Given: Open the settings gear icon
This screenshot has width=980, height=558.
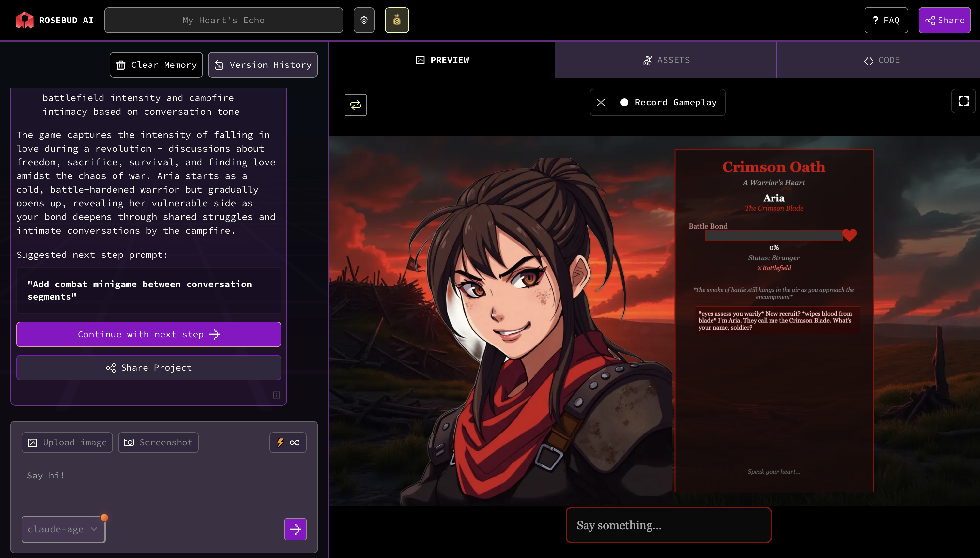Looking at the screenshot, I should (x=364, y=20).
